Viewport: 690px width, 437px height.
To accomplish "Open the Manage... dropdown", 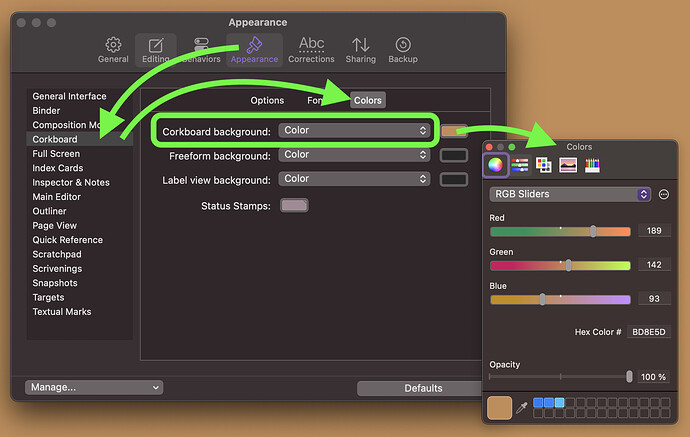I will pyautogui.click(x=94, y=387).
